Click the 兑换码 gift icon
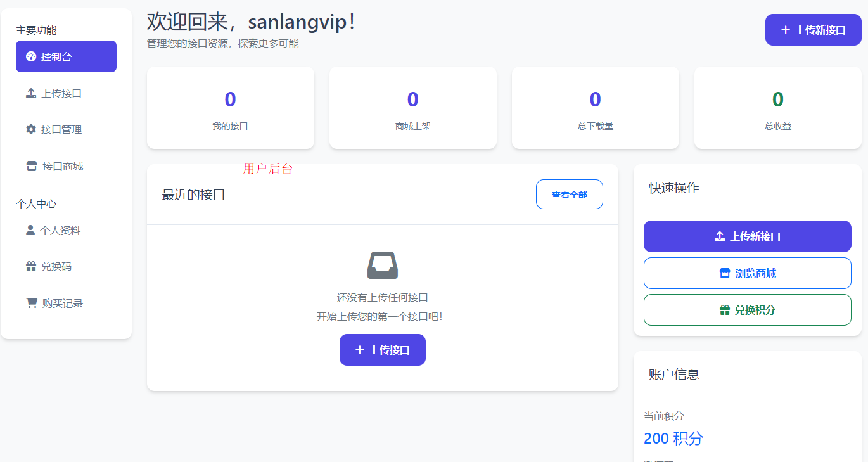 pos(30,266)
